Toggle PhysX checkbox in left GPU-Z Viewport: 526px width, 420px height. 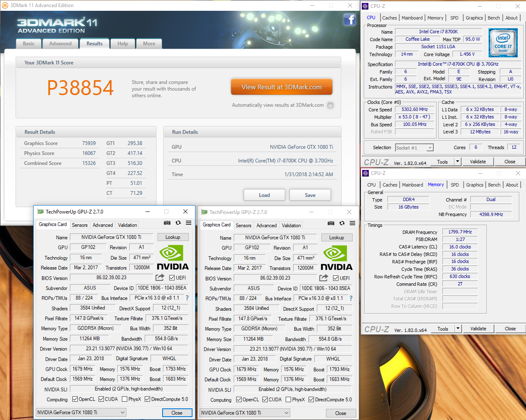(x=125, y=399)
